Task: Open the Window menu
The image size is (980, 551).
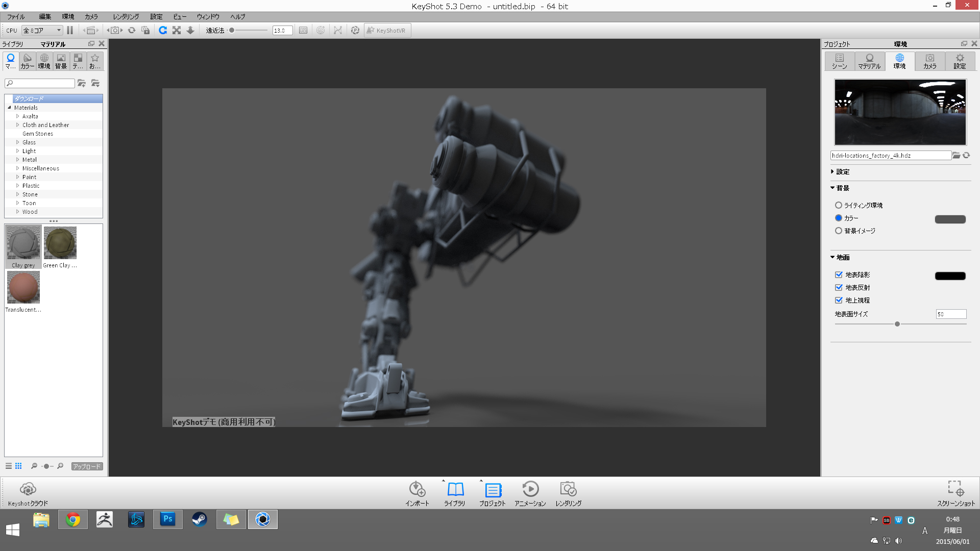Action: [x=208, y=17]
